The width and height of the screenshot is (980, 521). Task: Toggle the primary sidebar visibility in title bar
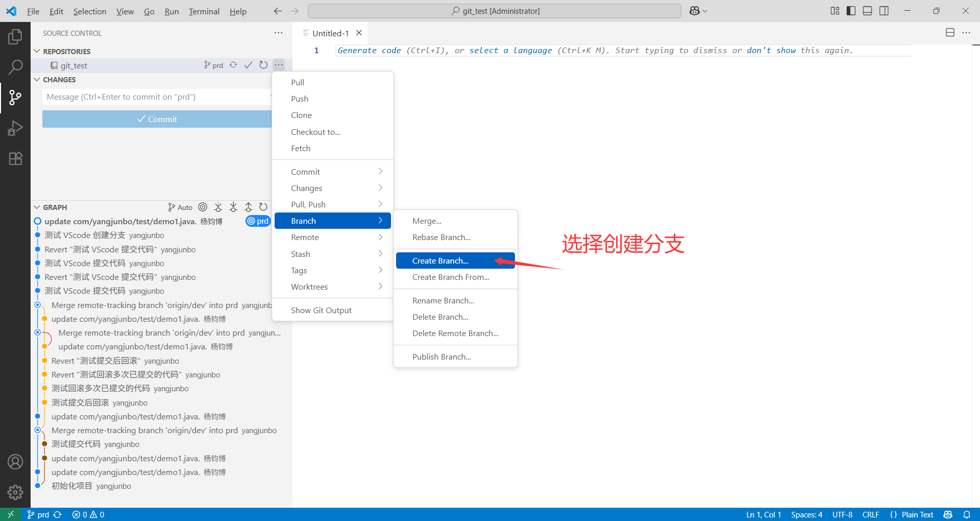850,10
